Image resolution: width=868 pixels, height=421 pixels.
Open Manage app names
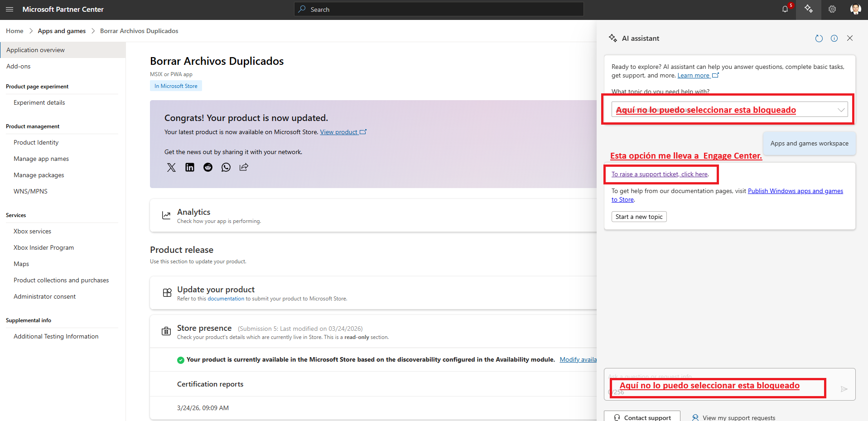pos(41,159)
